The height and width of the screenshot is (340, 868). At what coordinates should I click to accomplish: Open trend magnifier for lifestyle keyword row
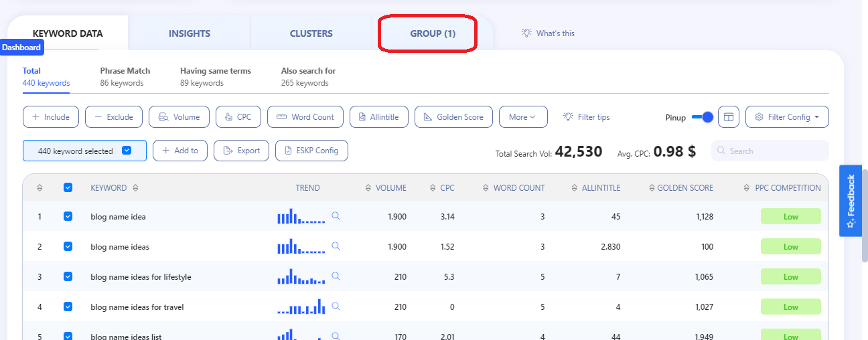tap(336, 276)
